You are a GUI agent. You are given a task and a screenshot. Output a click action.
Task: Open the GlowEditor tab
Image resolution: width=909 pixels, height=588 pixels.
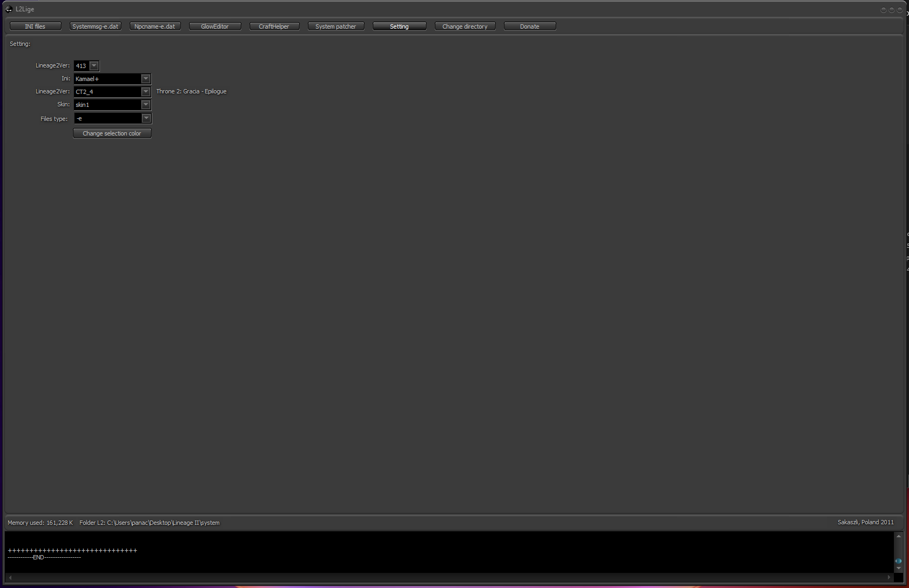[x=215, y=26]
